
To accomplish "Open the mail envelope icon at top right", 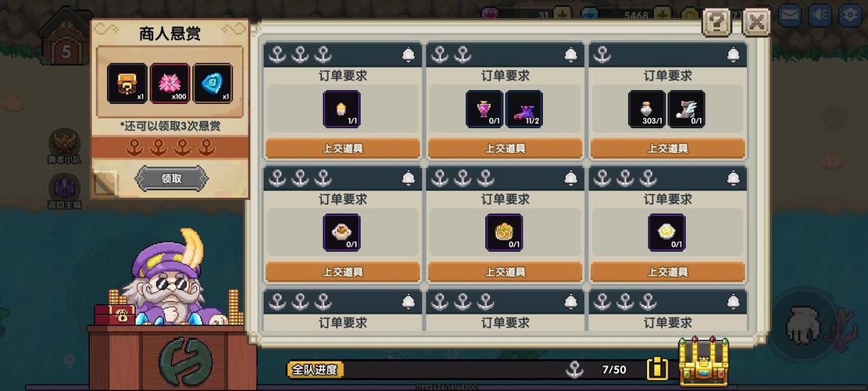I will pyautogui.click(x=790, y=15).
